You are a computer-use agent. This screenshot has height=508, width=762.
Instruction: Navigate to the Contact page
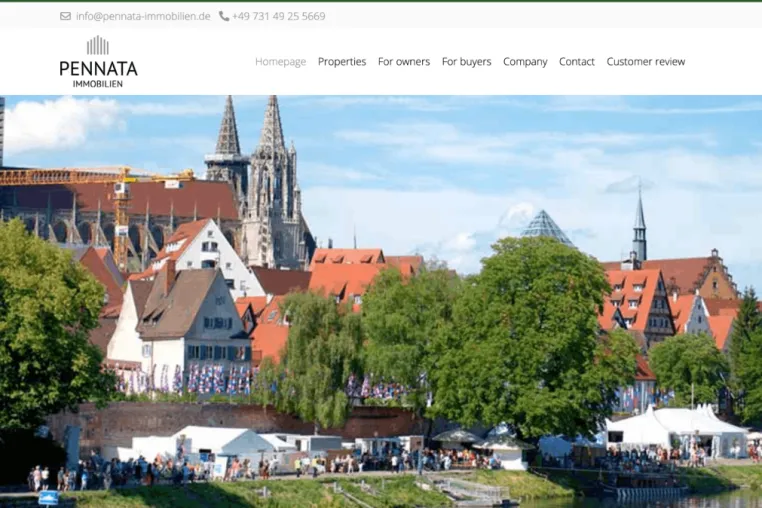click(x=576, y=61)
